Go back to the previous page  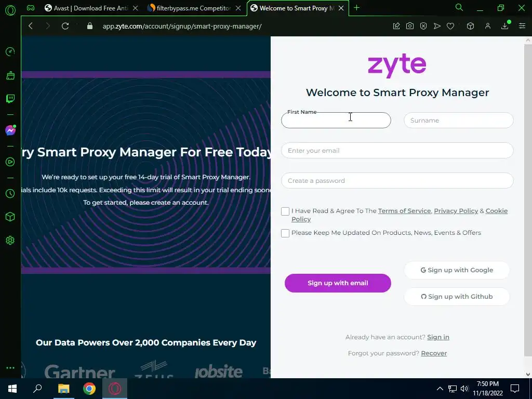coord(31,26)
